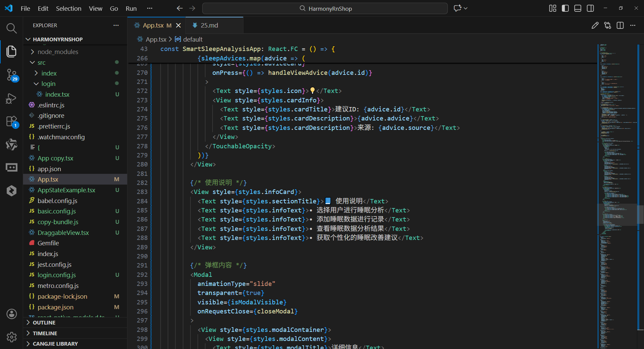Viewport: 644px width, 349px height.
Task: Open the Extensions view icon
Action: pos(11,121)
